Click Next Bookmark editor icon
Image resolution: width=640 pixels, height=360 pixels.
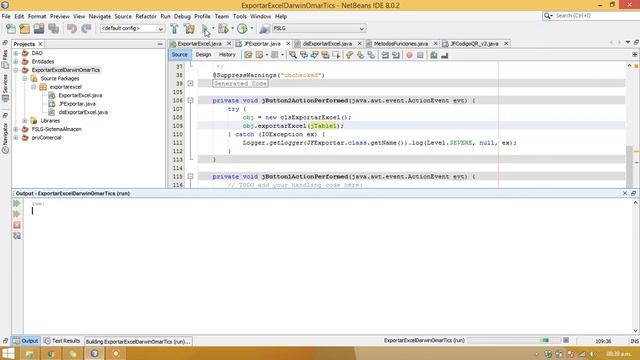point(360,55)
